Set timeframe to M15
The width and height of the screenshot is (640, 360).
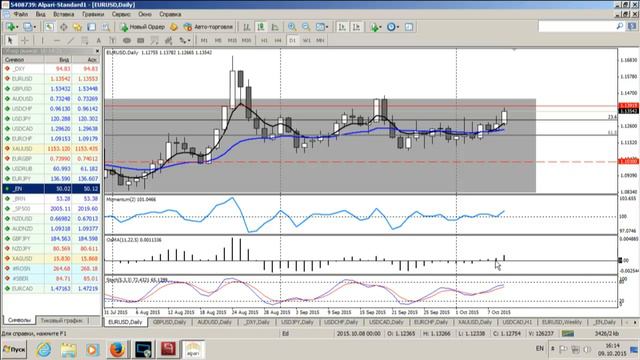click(232, 40)
